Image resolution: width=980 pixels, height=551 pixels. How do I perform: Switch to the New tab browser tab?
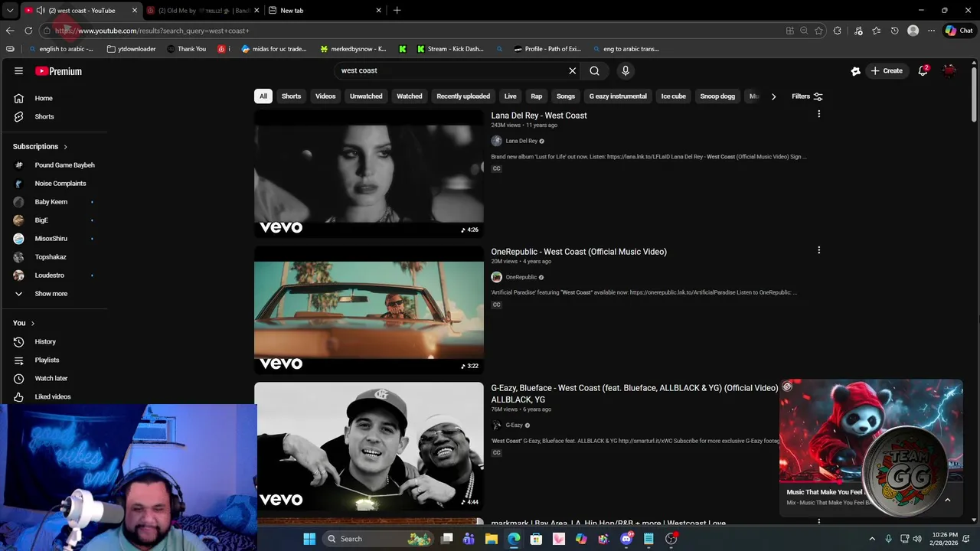tap(325, 11)
